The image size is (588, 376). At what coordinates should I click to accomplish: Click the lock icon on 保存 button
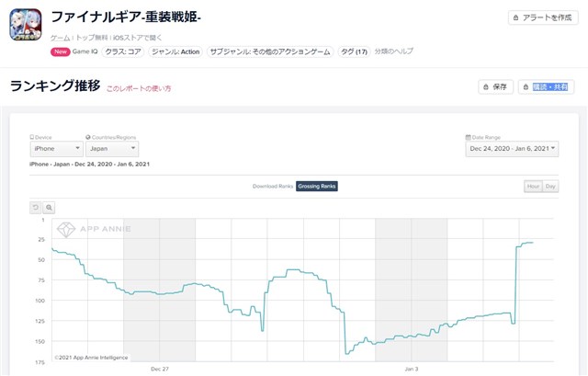[x=486, y=87]
